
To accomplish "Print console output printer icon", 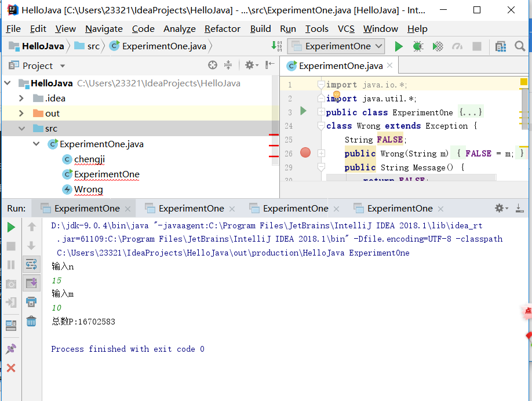I will [31, 301].
